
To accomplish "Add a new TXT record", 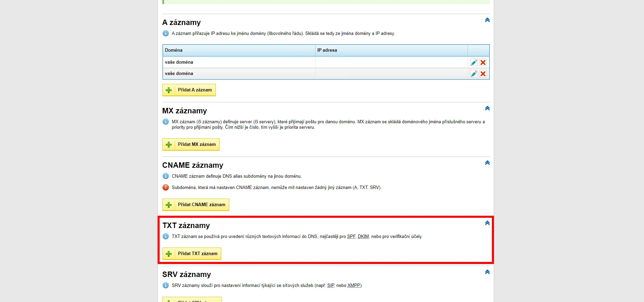I will [x=192, y=254].
